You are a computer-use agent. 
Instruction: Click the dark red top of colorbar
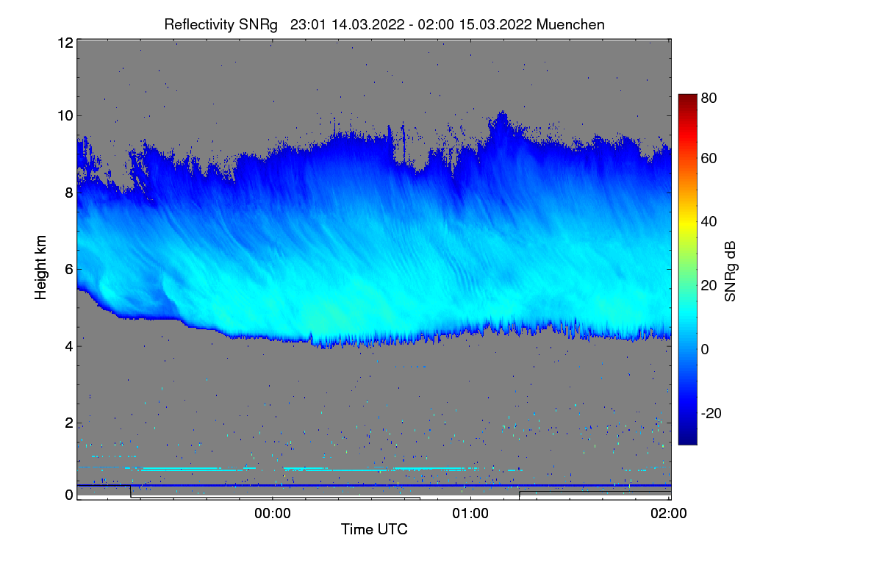point(687,98)
